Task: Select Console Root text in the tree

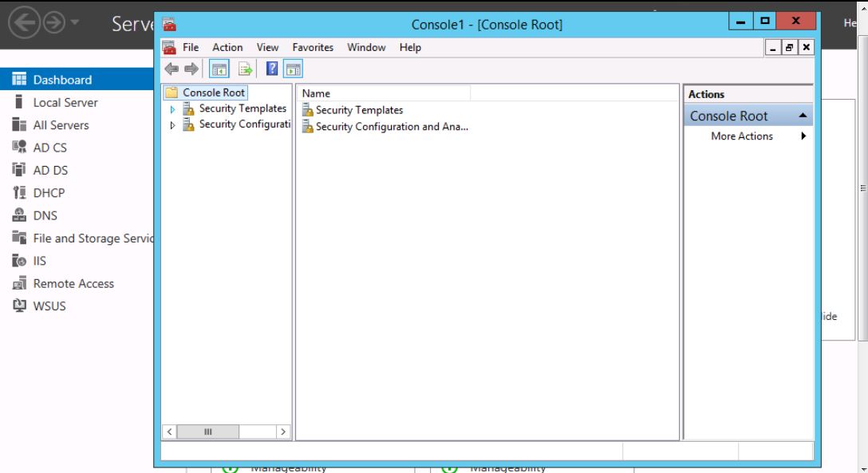Action: click(x=214, y=93)
